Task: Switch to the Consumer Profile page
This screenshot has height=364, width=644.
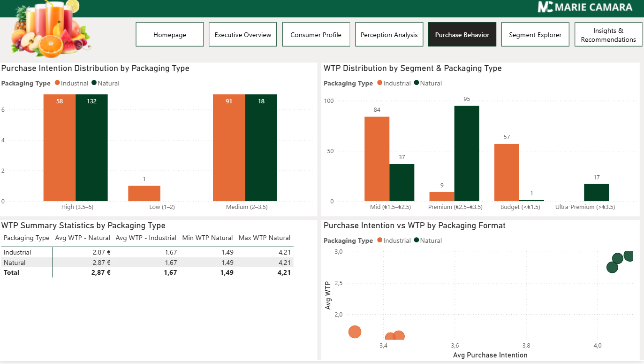Action: 316,35
